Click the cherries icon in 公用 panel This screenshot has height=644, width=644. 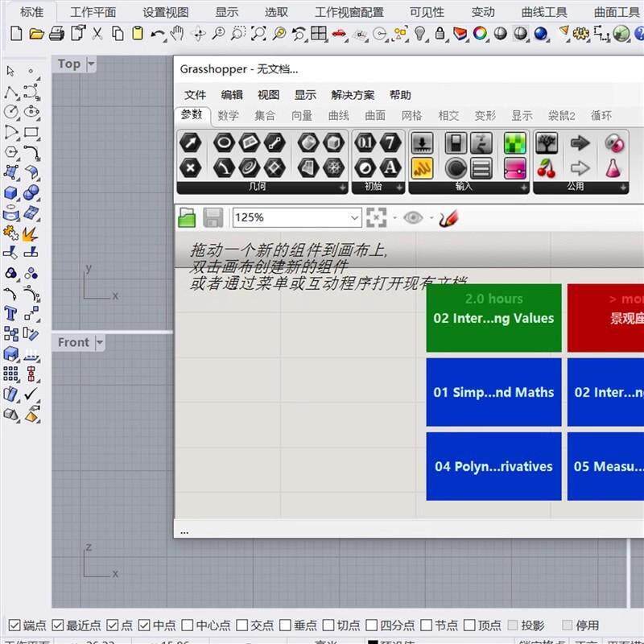[x=547, y=168]
